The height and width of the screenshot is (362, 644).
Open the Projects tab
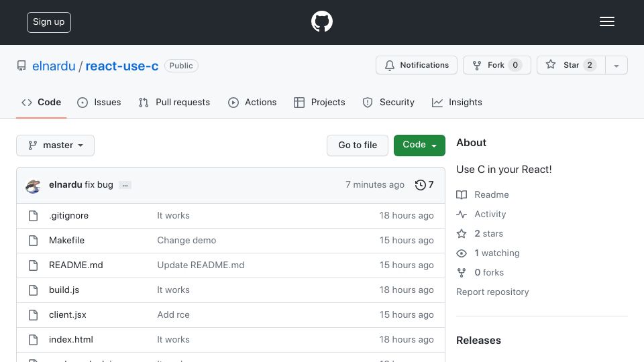(x=319, y=102)
